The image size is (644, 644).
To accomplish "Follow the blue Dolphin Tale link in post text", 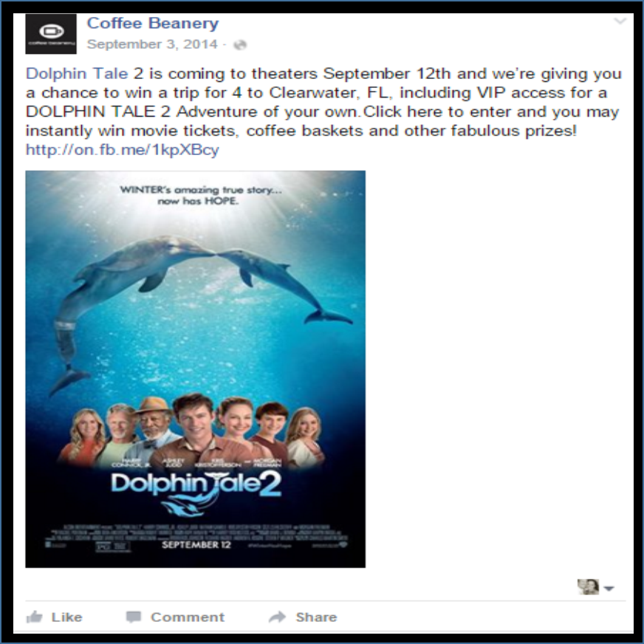I will [77, 74].
